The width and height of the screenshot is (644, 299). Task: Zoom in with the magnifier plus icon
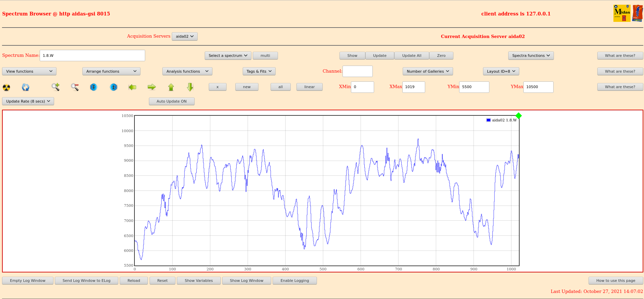[x=55, y=87]
